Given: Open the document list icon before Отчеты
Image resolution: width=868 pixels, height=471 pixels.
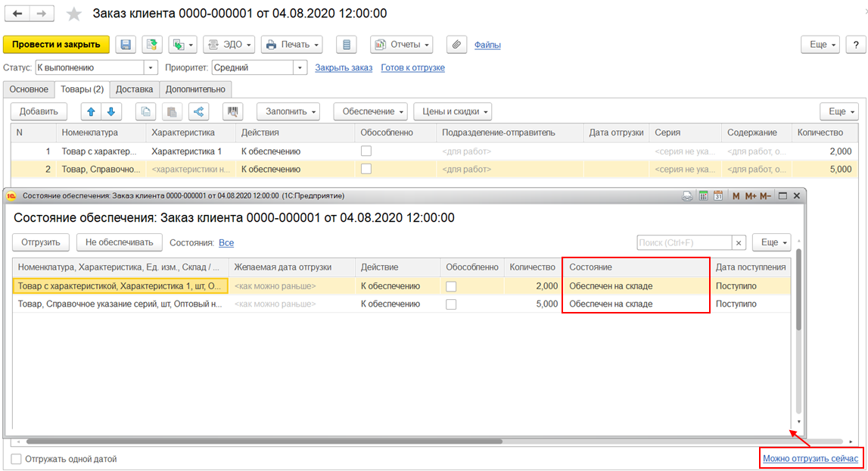Looking at the screenshot, I should pyautogui.click(x=347, y=45).
